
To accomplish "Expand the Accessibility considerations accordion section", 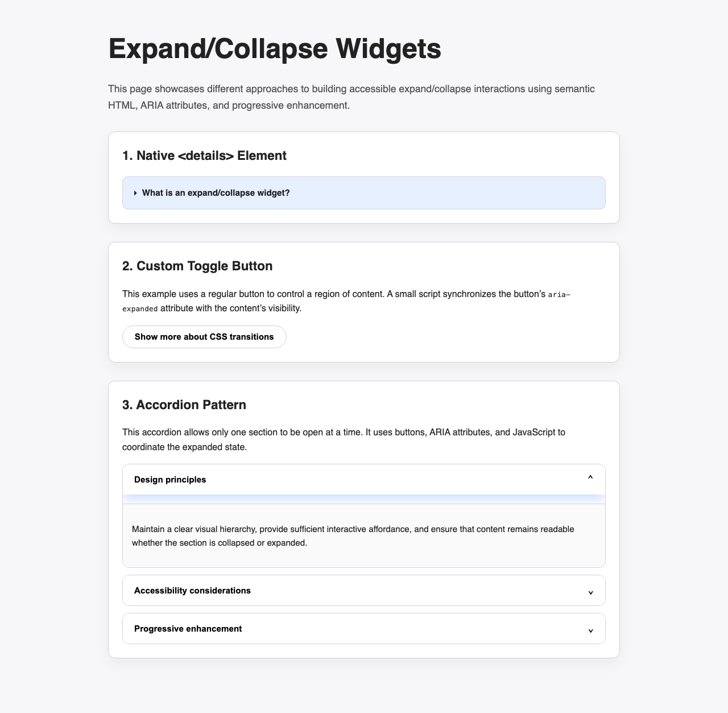I will tap(192, 591).
